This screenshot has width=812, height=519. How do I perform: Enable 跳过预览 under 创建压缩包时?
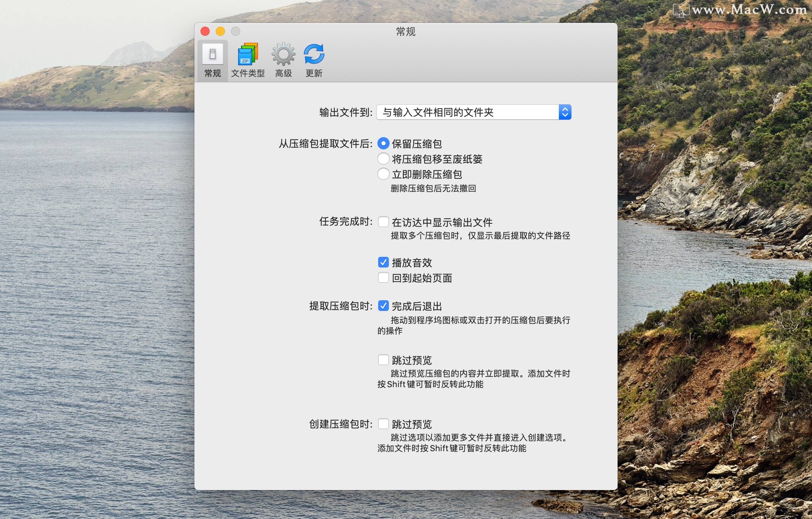pyautogui.click(x=384, y=424)
